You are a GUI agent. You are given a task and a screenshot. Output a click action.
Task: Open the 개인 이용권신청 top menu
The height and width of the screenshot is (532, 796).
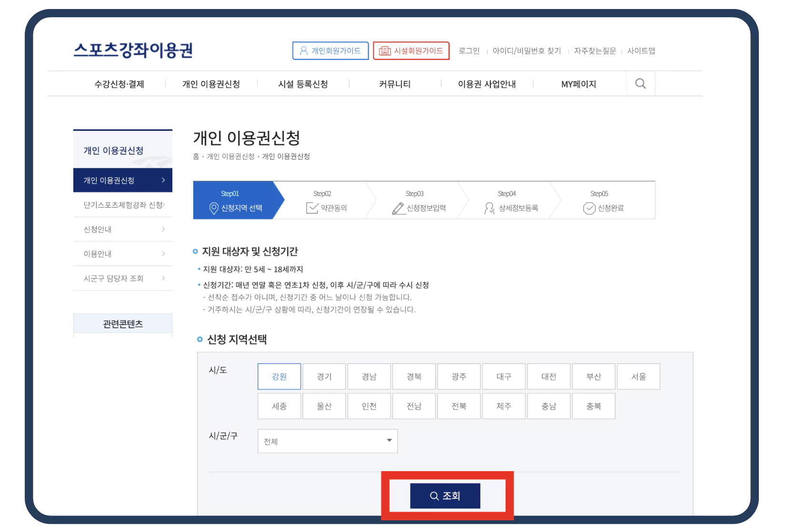(x=211, y=84)
